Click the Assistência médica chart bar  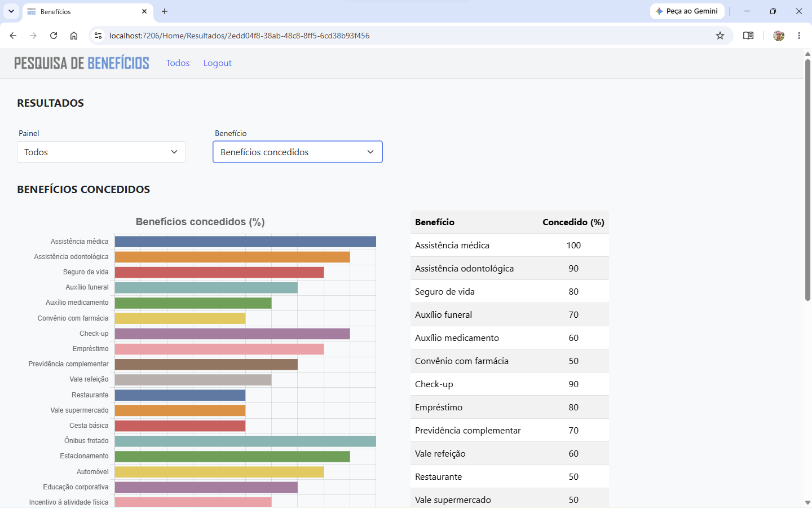coord(245,242)
